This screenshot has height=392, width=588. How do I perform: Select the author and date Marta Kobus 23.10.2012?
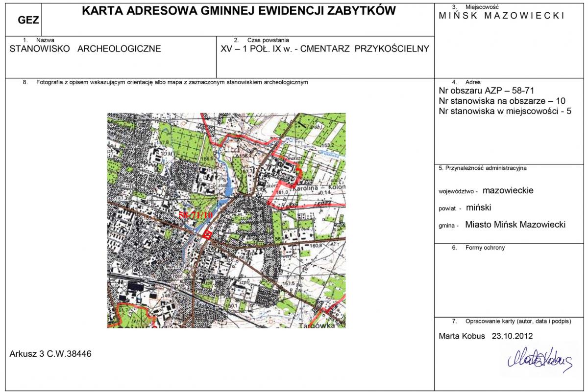(486, 336)
